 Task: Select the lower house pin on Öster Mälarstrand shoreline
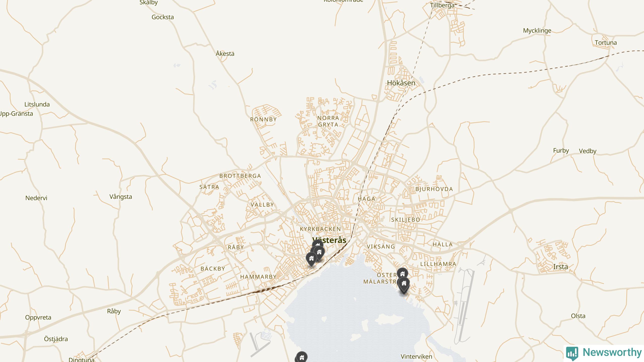coord(404,284)
